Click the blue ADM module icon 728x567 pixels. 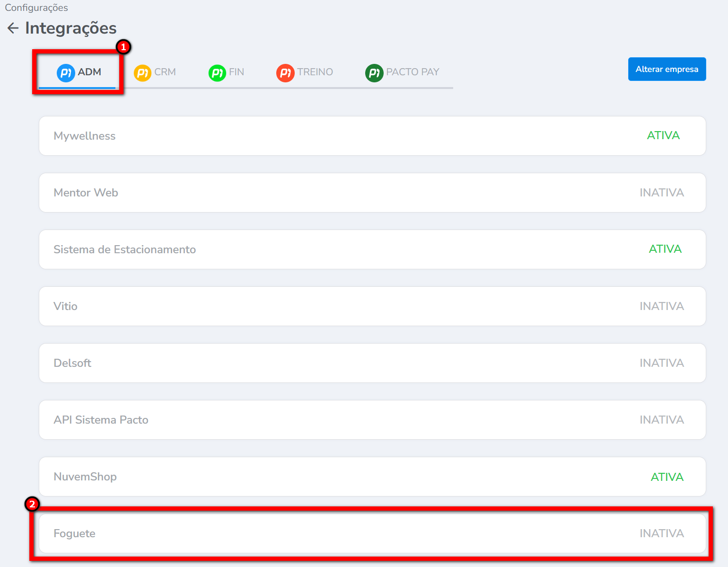tap(66, 73)
